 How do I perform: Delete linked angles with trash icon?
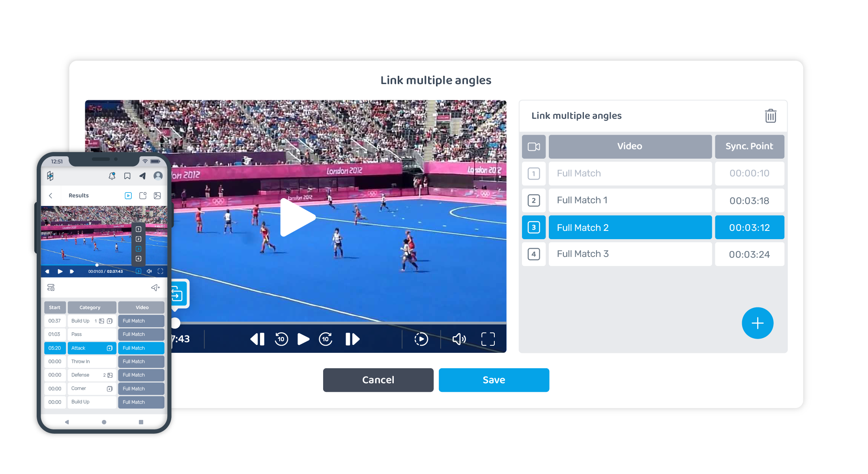tap(770, 116)
